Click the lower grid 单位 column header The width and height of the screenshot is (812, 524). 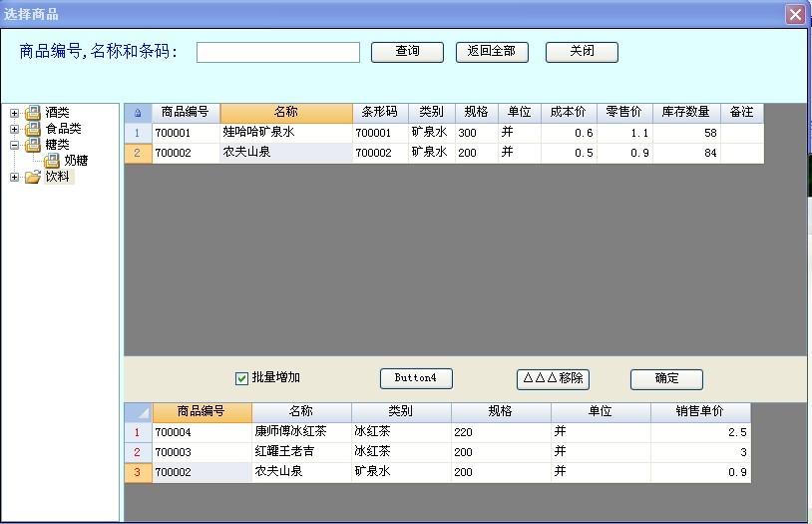(601, 412)
